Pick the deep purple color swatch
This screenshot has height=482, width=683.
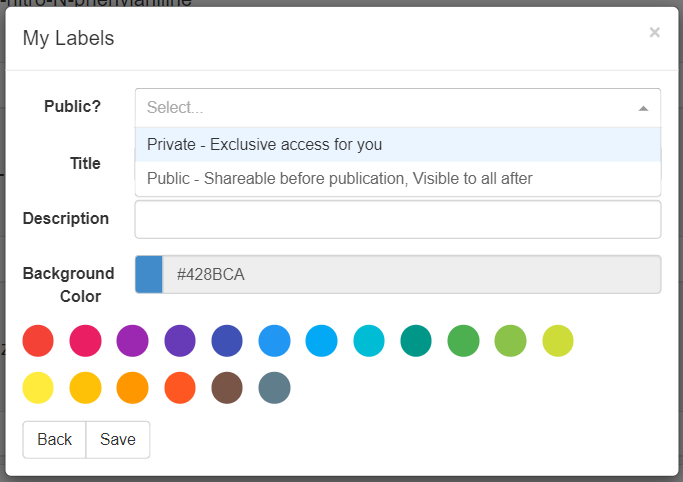point(180,341)
